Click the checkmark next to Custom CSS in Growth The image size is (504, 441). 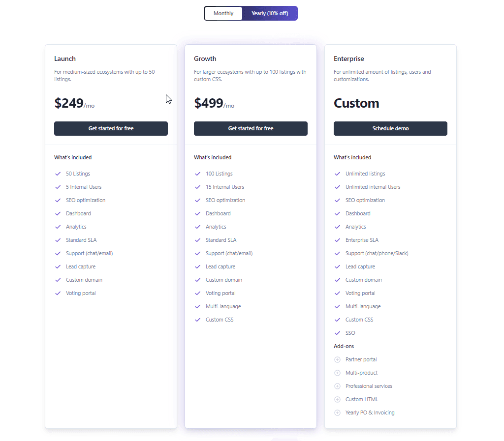[x=197, y=320]
